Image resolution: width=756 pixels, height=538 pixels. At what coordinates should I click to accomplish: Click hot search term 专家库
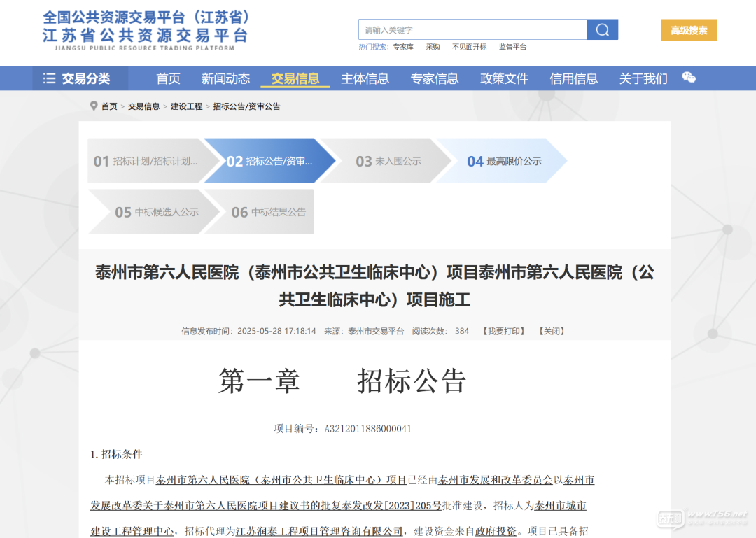click(x=403, y=47)
